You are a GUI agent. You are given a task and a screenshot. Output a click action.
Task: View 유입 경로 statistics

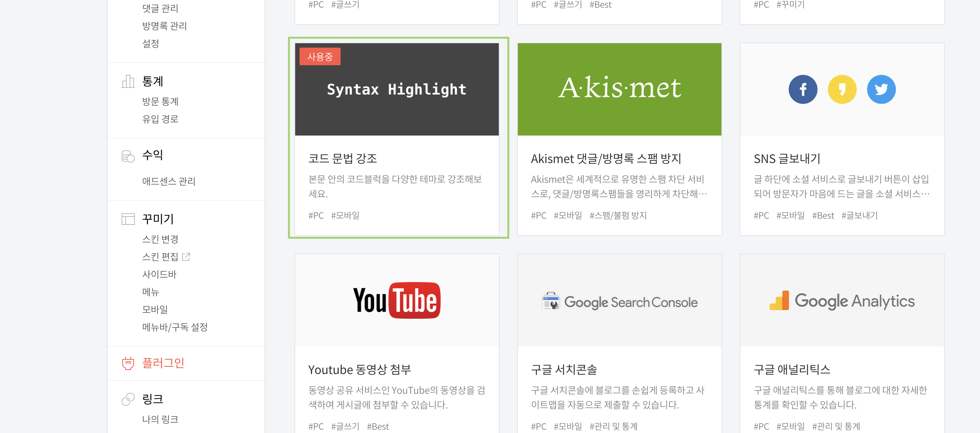(x=160, y=119)
